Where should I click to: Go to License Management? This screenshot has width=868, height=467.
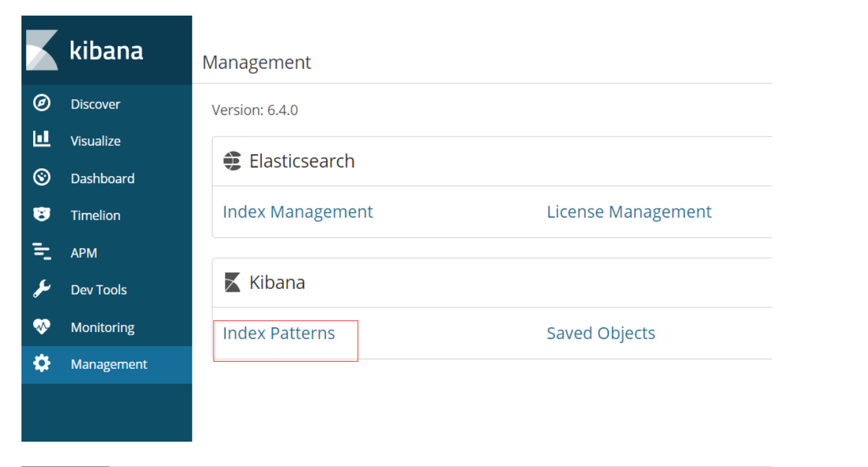(629, 212)
